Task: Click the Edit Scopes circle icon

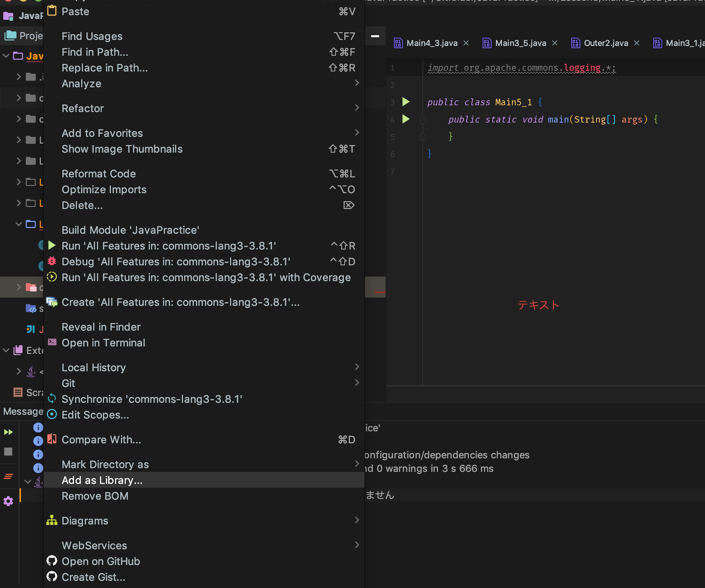Action: tap(52, 415)
